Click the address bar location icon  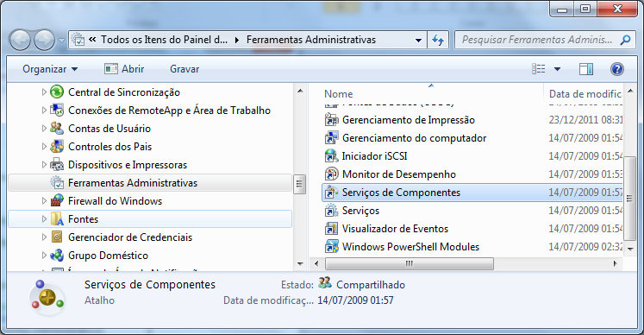[x=78, y=40]
